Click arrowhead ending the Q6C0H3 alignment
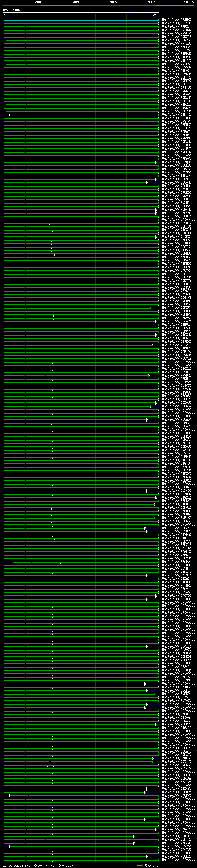Viewport: 197px width, 868px height. click(147, 183)
